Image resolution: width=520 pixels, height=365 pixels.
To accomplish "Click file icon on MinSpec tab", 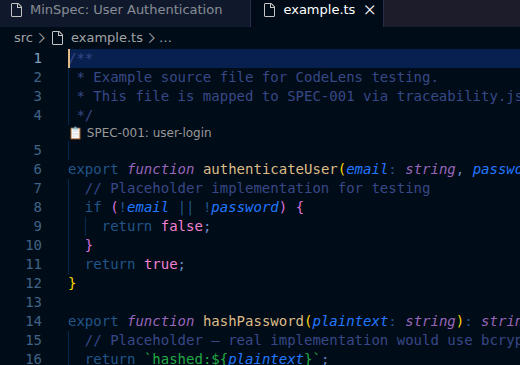I will [x=16, y=10].
